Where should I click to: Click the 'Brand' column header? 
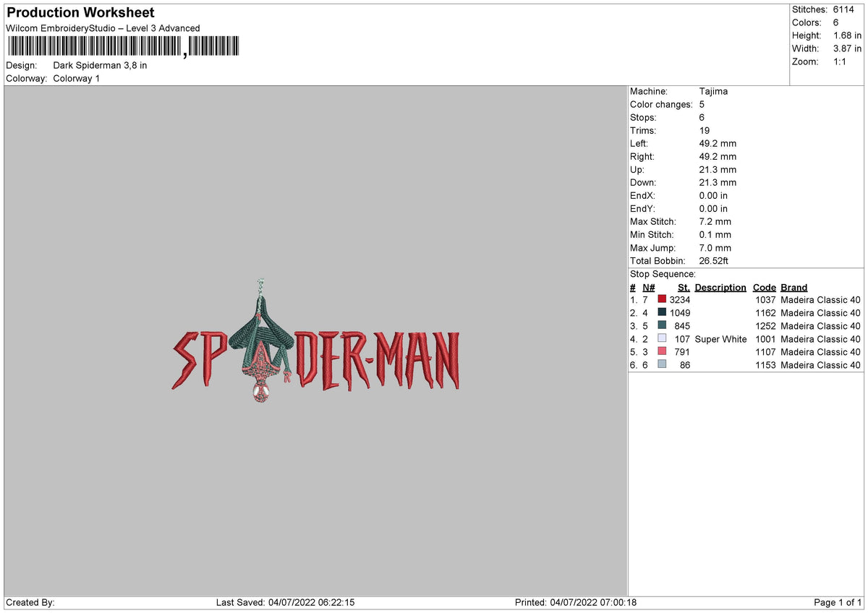[x=794, y=287]
